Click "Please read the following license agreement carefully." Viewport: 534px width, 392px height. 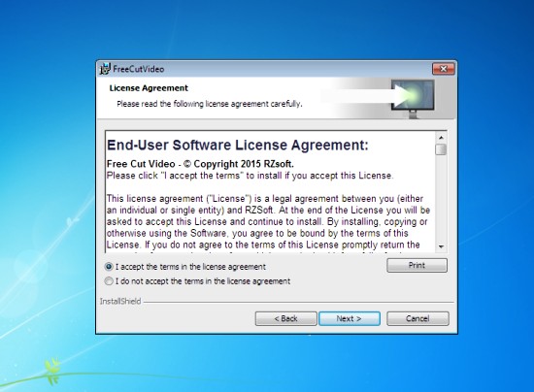click(210, 104)
